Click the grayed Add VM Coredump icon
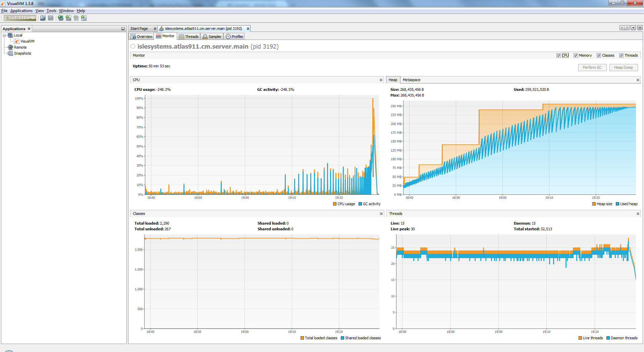The width and height of the screenshot is (644, 352). (x=76, y=18)
